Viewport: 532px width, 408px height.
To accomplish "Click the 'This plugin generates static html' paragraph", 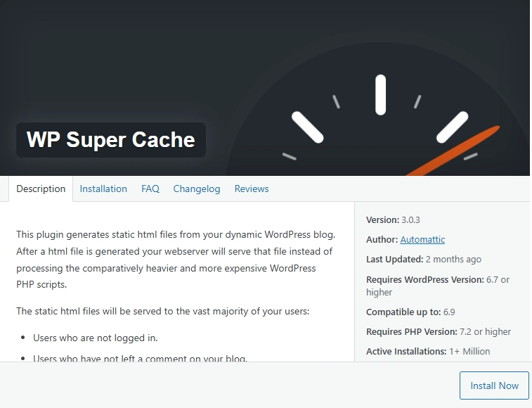I will click(176, 260).
